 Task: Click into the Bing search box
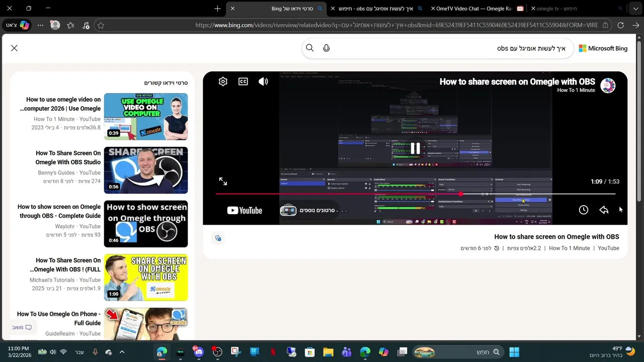coord(438,48)
